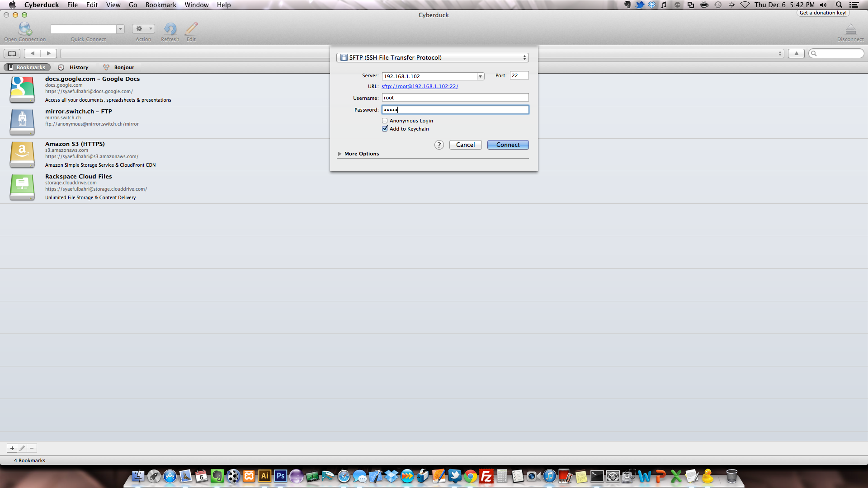Open the Action gear menu

click(143, 28)
